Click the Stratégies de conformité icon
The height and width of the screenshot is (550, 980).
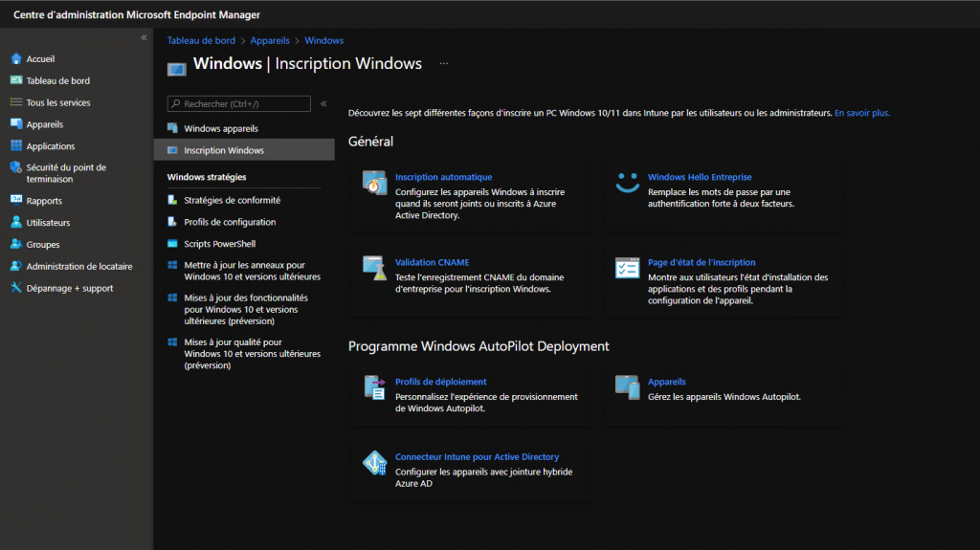[x=172, y=200]
